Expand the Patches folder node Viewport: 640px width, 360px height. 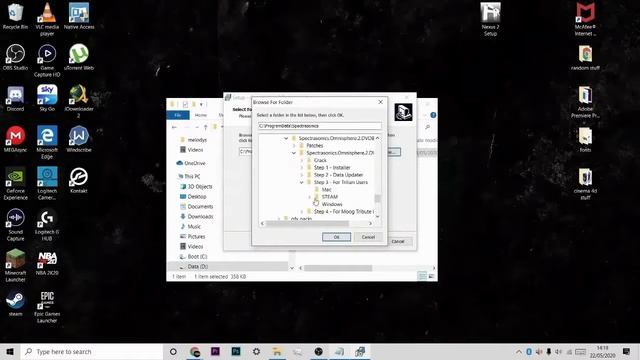click(294, 146)
